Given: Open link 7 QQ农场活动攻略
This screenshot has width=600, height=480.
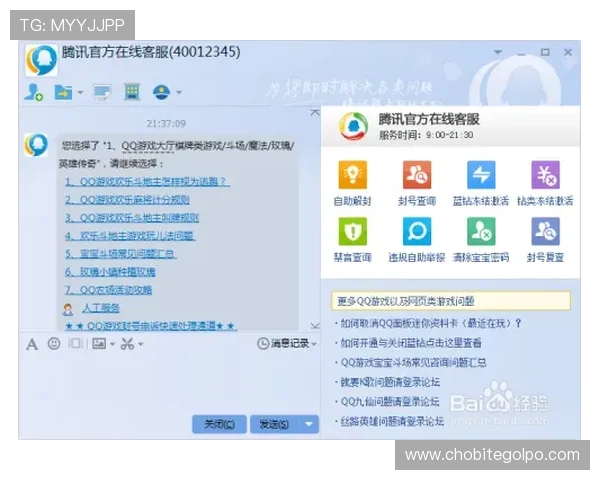Looking at the screenshot, I should 108,290.
